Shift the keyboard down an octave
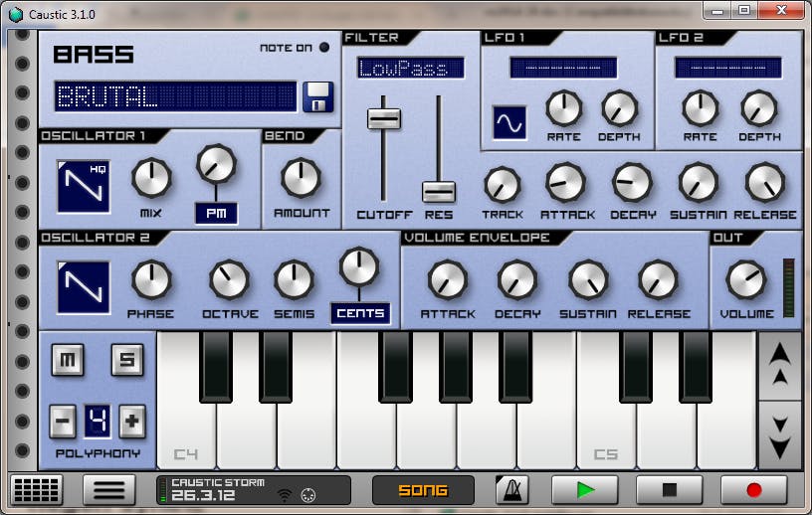The height and width of the screenshot is (515, 812). 780,434
